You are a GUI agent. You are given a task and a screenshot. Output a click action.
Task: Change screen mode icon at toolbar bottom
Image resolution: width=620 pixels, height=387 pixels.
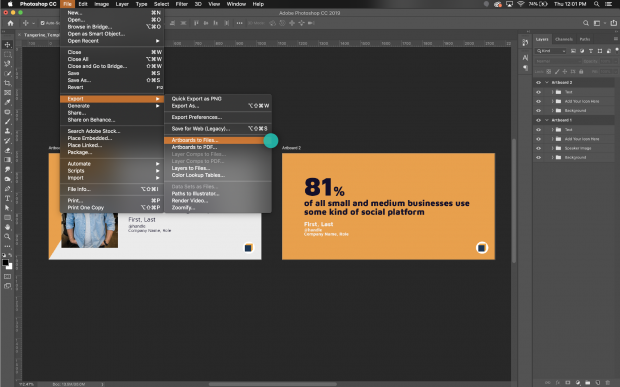tap(8, 286)
